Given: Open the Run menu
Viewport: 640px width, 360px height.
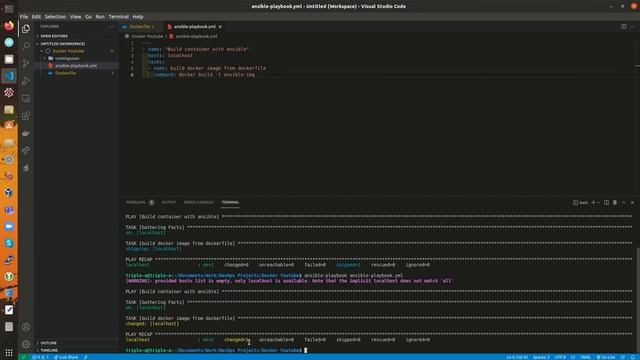Looking at the screenshot, I should (100, 17).
